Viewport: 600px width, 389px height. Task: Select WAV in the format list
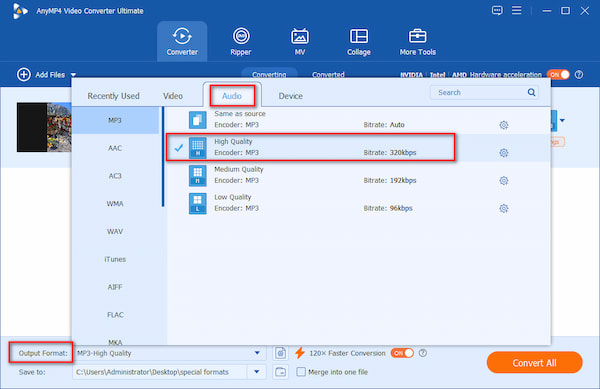pyautogui.click(x=115, y=231)
